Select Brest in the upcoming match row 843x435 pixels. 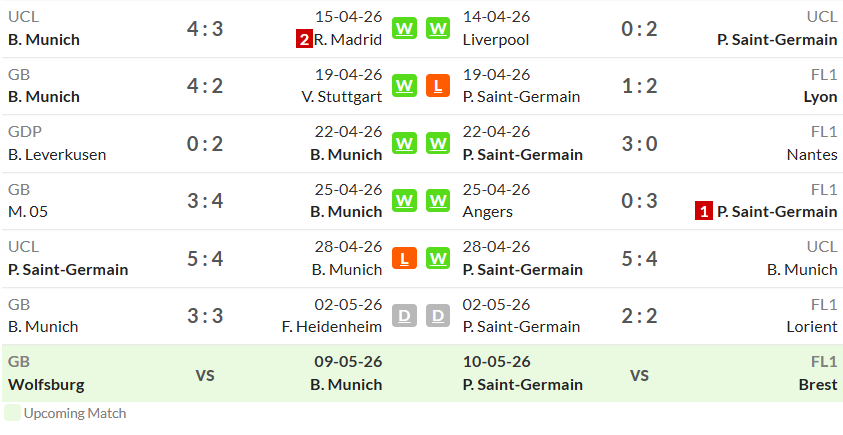[818, 385]
